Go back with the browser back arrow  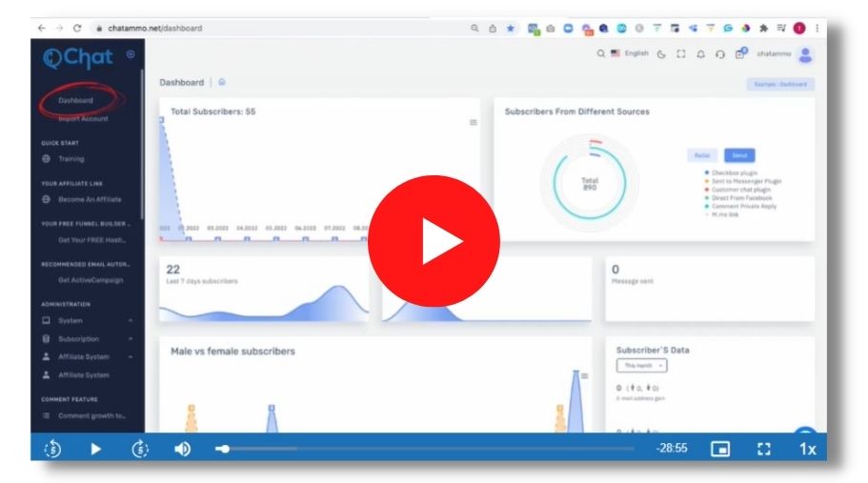(x=42, y=29)
